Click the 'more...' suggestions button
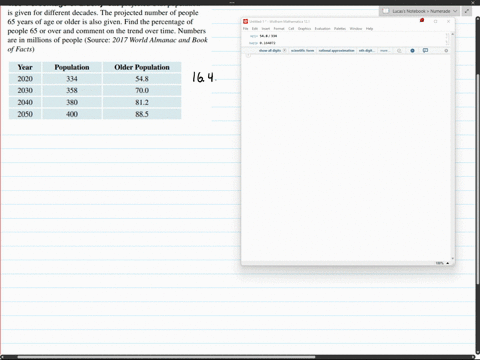This screenshot has height=360, width=480. point(384,51)
